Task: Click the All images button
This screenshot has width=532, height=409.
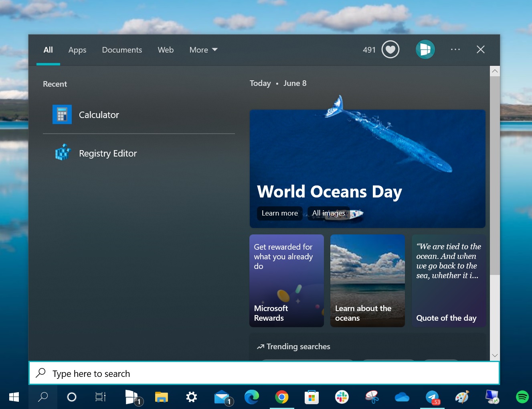Action: tap(328, 213)
